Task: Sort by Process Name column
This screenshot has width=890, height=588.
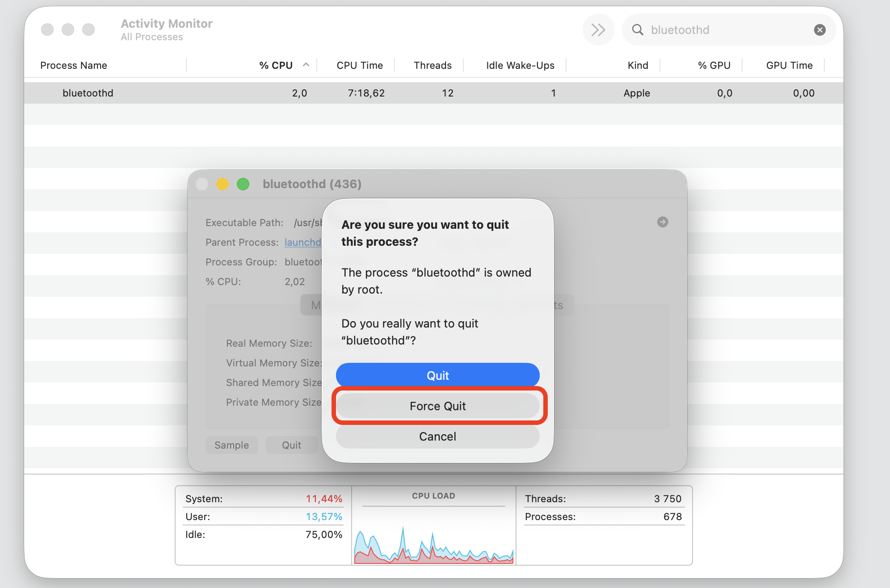Action: click(x=74, y=65)
